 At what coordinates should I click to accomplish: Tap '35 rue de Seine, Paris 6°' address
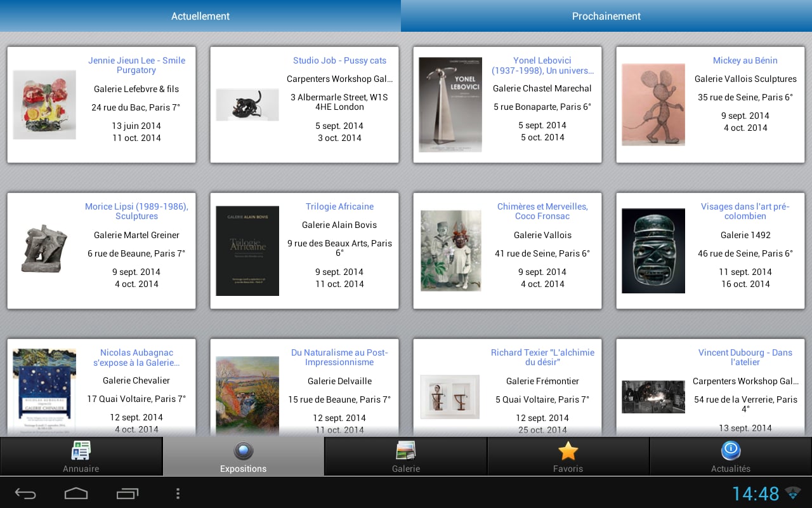click(745, 97)
